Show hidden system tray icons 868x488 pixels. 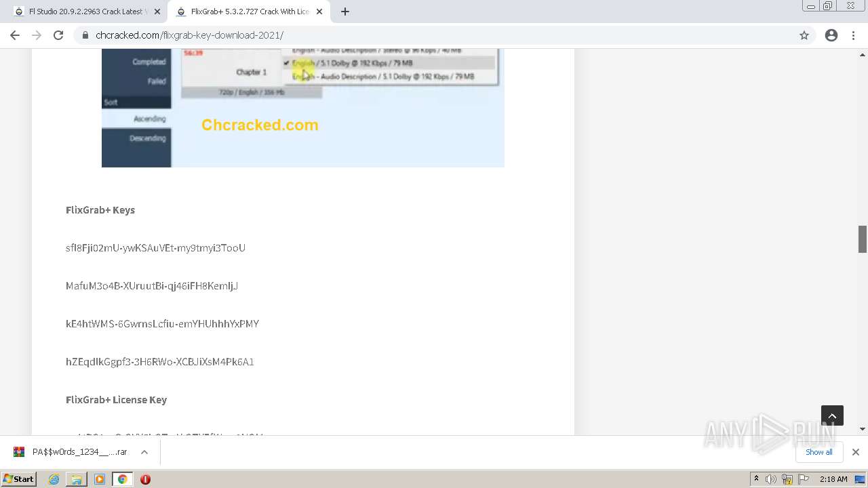pyautogui.click(x=756, y=479)
